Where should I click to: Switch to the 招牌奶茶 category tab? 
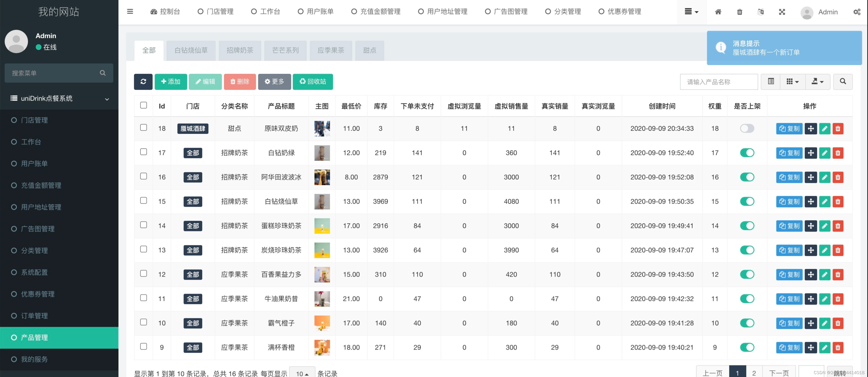(240, 50)
